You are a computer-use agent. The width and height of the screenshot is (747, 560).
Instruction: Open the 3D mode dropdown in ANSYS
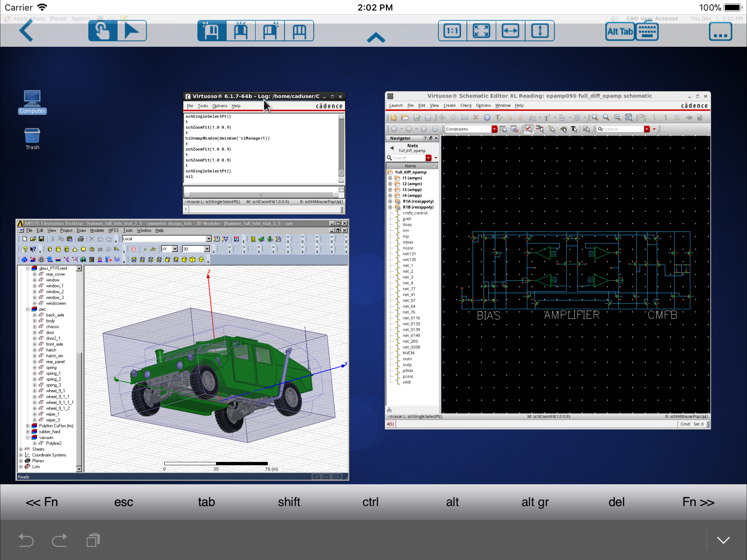coord(207,249)
